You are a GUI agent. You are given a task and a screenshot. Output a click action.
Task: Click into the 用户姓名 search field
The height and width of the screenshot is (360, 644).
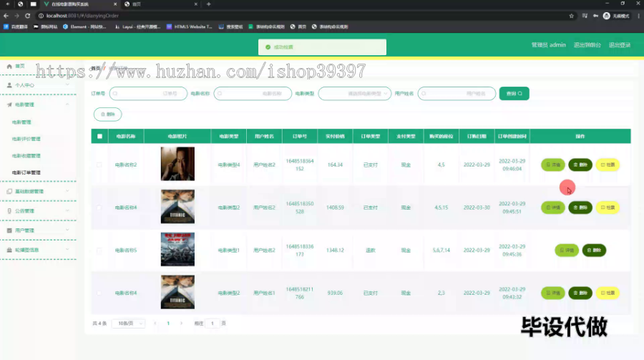[457, 94]
